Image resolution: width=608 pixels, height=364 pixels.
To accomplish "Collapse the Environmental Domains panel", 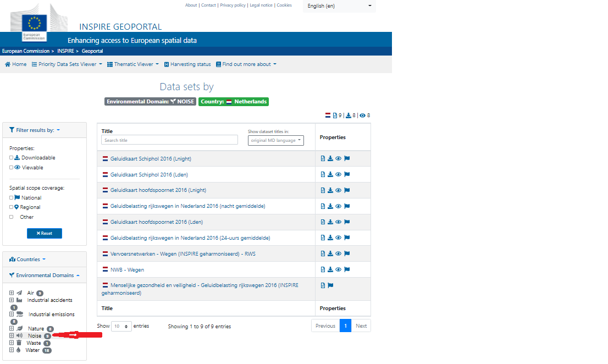I will click(45, 275).
